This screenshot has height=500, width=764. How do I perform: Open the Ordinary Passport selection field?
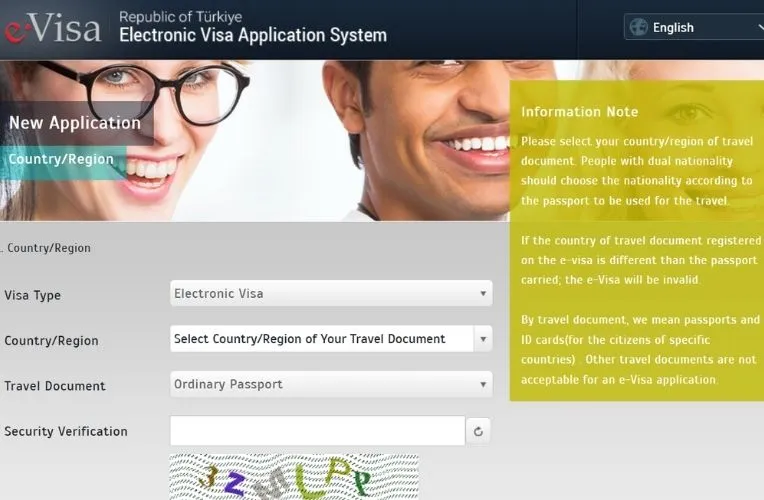point(320,384)
